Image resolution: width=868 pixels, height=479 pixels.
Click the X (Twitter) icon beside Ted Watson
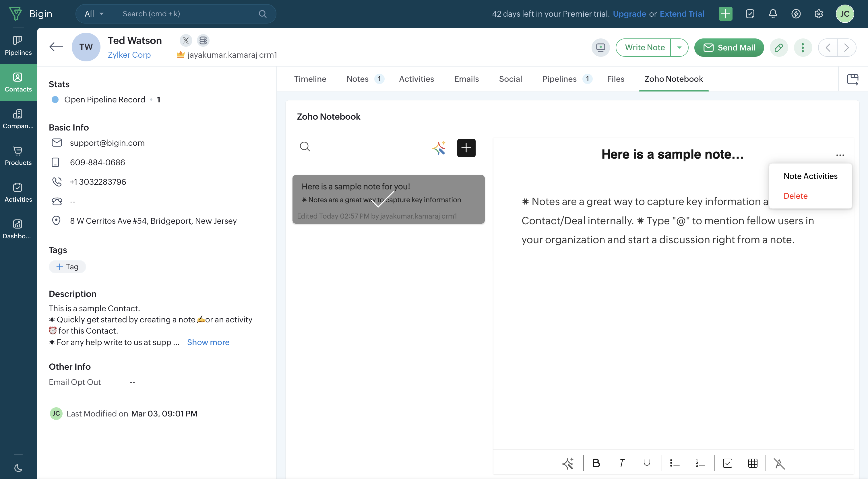click(186, 40)
